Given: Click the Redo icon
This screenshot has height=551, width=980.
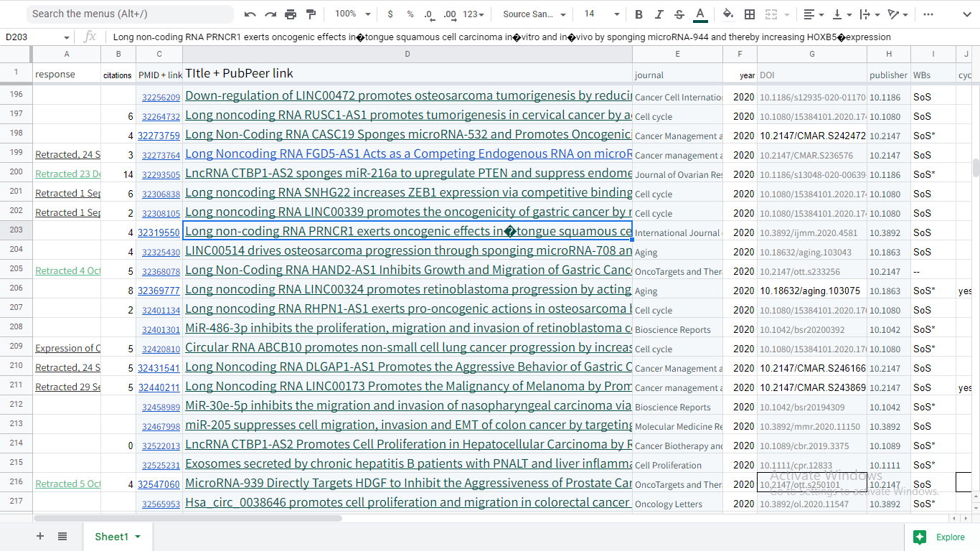Looking at the screenshot, I should (270, 14).
